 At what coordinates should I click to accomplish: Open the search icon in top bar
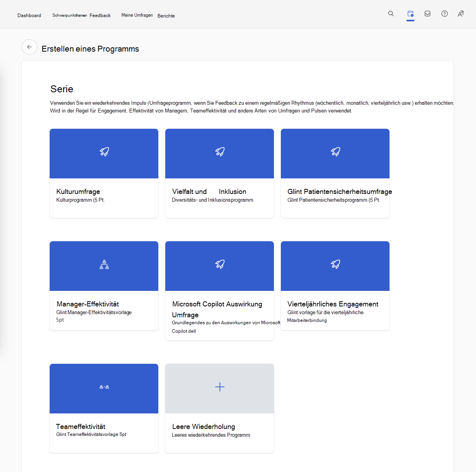(x=391, y=14)
